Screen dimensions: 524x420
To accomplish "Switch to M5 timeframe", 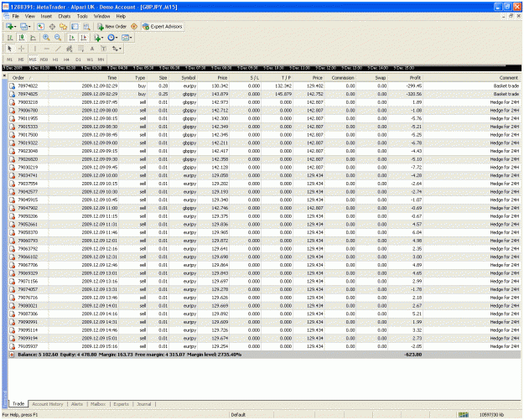I will [21, 60].
